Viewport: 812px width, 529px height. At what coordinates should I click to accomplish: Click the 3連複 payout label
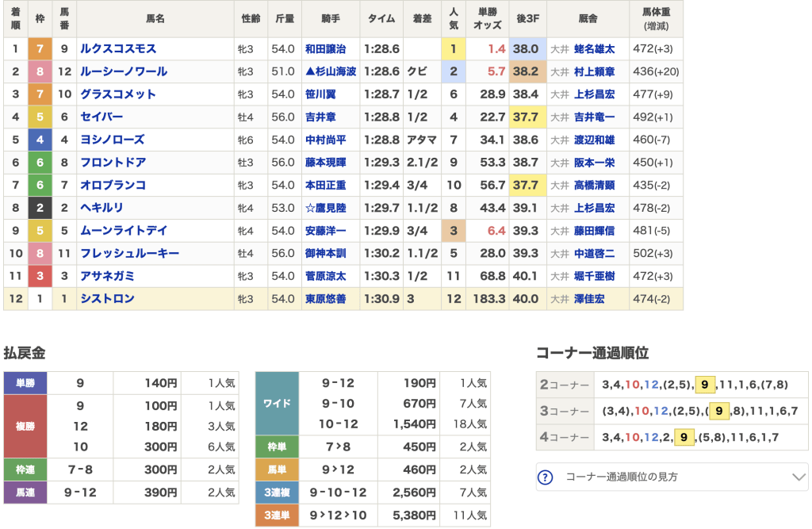(277, 493)
